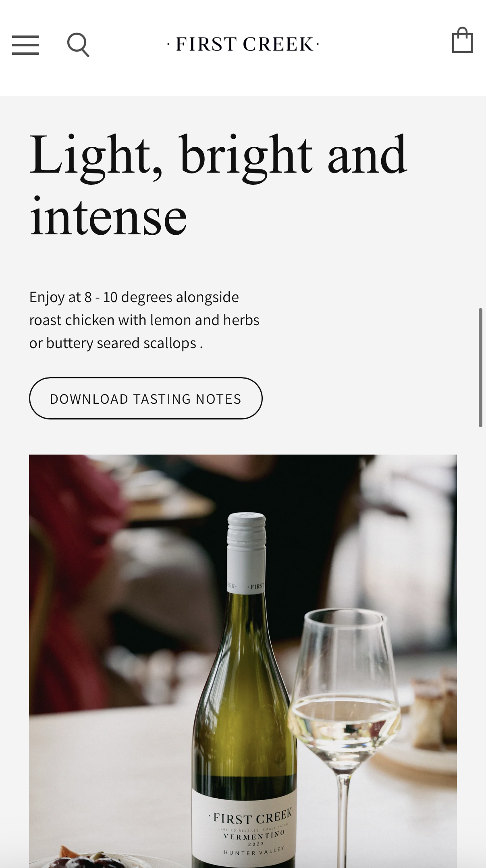Click 'or buttery seared scallops' line

113,343
